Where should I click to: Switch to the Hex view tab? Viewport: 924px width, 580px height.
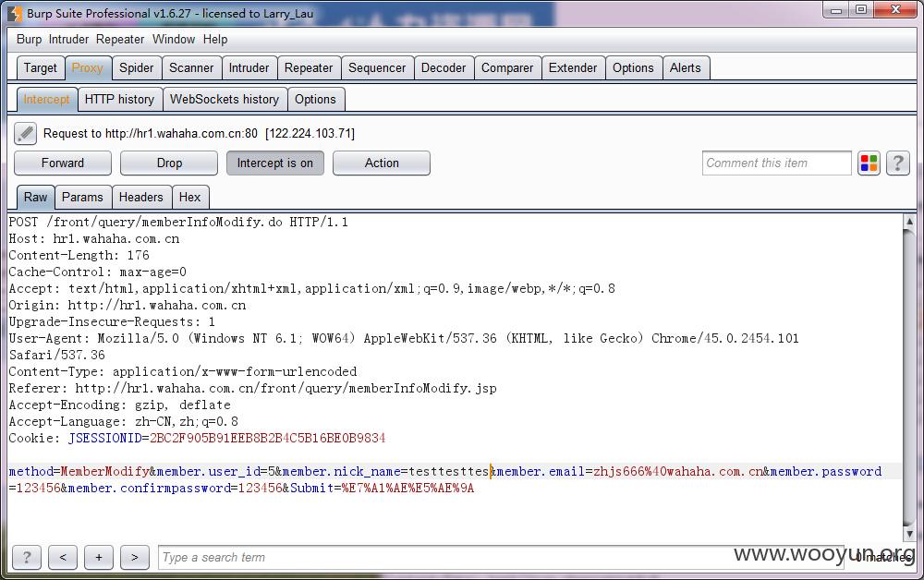(x=189, y=198)
